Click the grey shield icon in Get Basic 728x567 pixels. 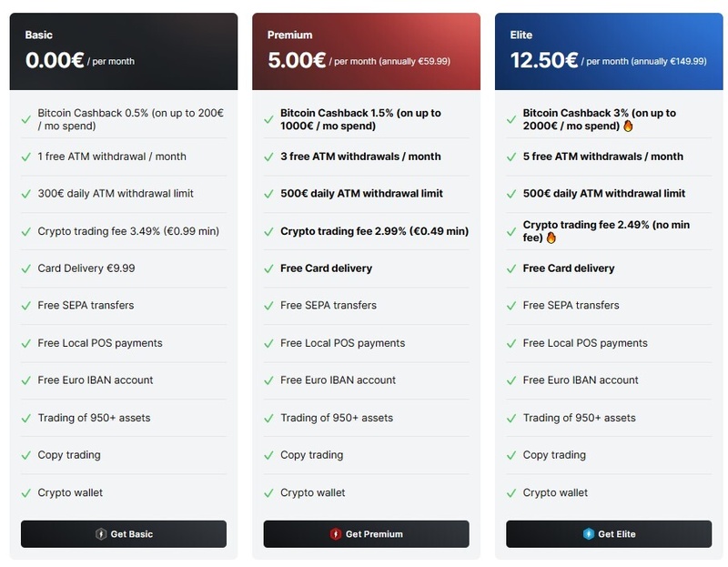tap(101, 534)
